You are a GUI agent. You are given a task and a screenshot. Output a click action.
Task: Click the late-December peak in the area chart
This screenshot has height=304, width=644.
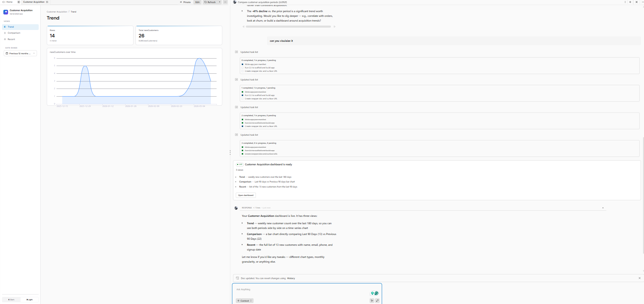point(85,66)
